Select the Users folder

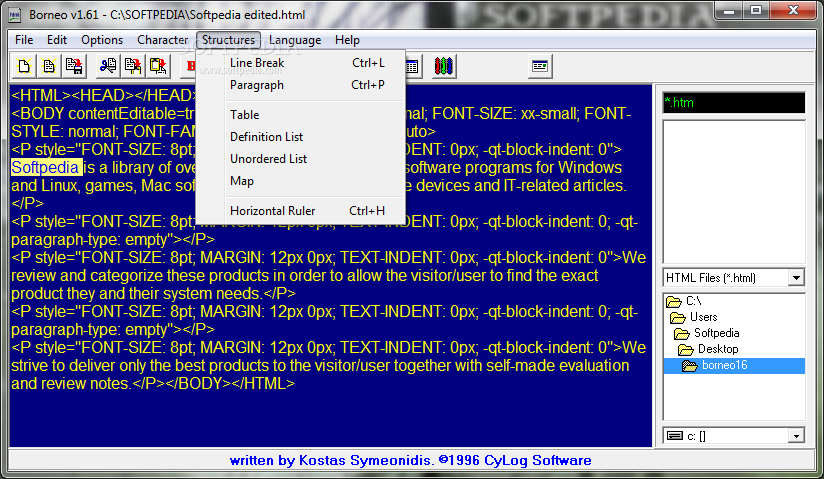(x=694, y=317)
